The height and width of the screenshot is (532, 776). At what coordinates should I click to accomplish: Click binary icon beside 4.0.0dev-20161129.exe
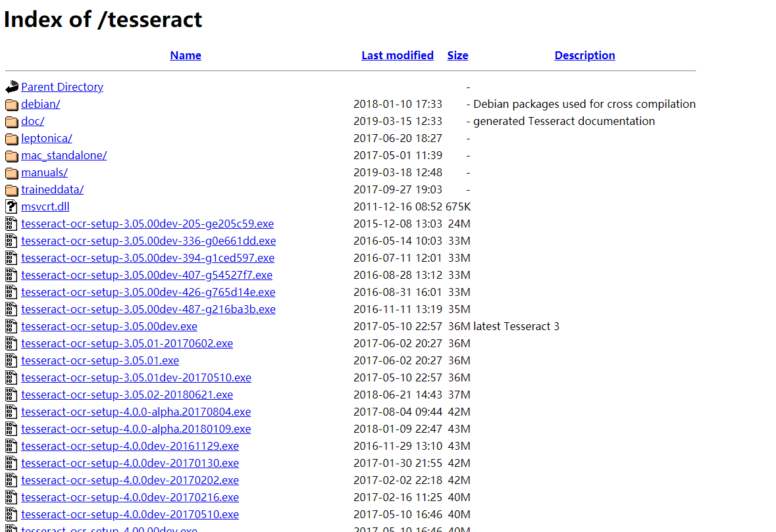coord(11,446)
